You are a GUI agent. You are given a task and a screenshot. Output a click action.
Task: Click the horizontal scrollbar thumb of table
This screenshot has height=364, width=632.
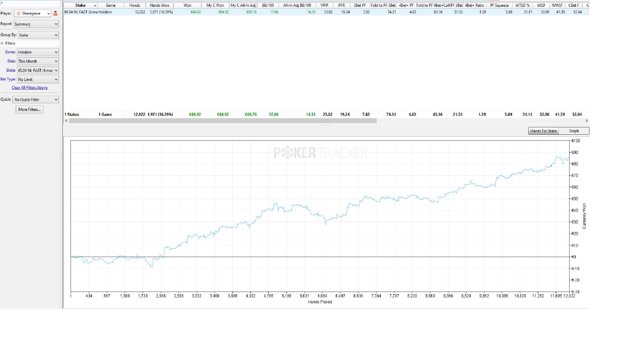point(222,121)
